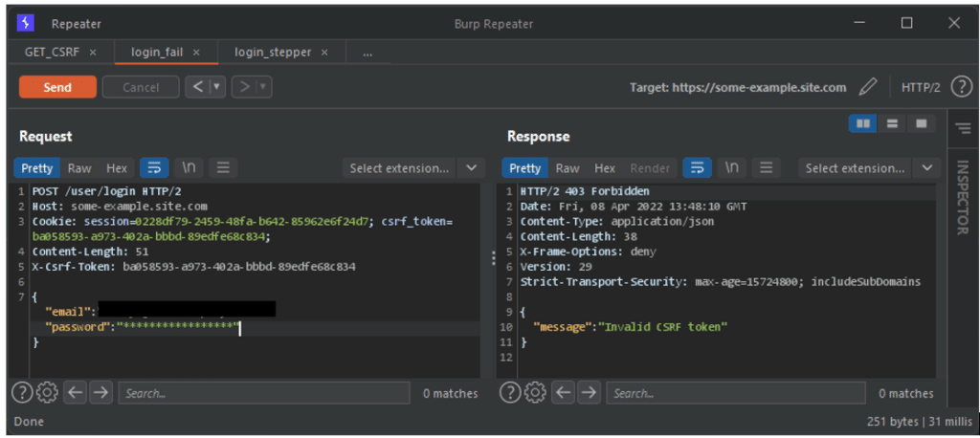
Task: Click the response search settings gear icon
Action: click(x=535, y=392)
